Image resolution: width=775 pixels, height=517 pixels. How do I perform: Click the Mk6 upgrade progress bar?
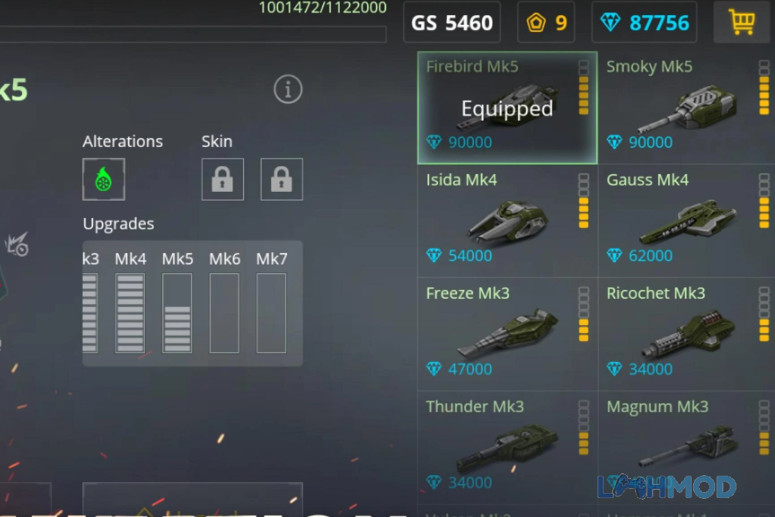(x=224, y=313)
